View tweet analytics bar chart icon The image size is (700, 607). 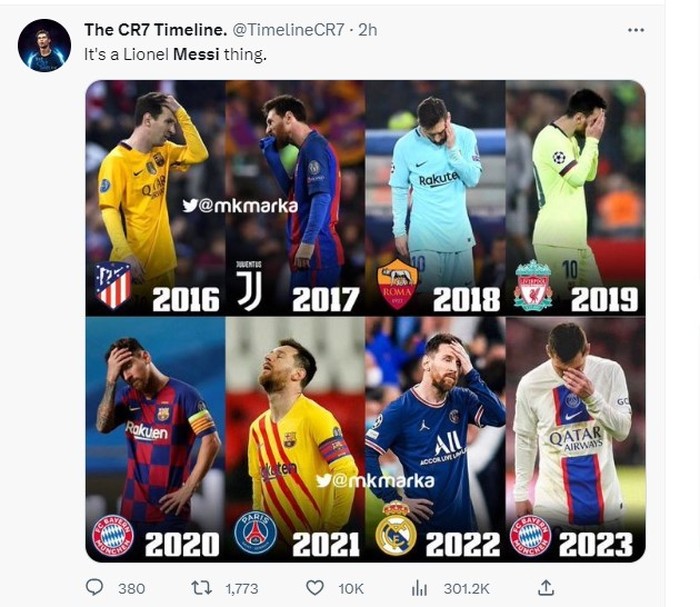(x=420, y=588)
